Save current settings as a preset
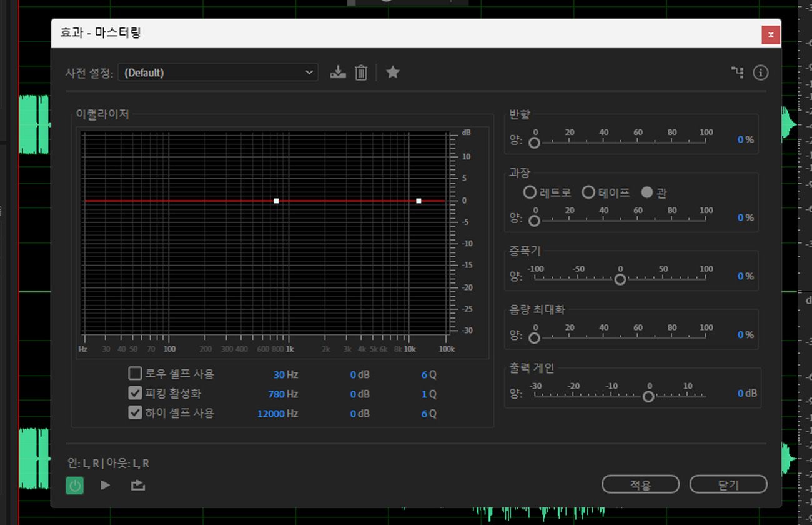The image size is (812, 525). 338,72
